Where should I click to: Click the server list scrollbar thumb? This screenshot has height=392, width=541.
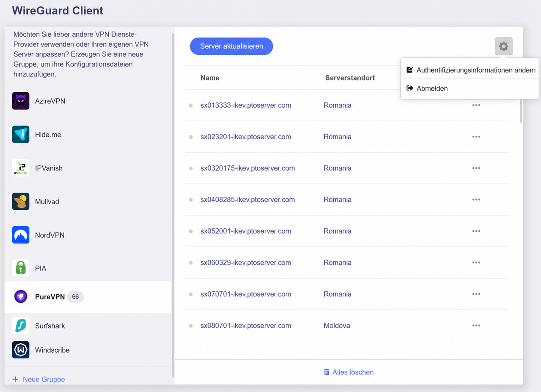point(521,111)
